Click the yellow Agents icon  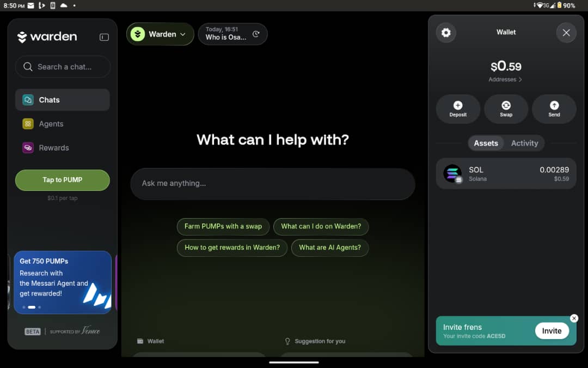(28, 124)
